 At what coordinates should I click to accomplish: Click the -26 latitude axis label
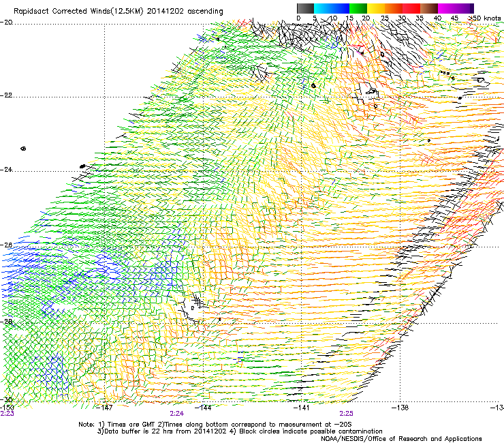click(x=6, y=245)
